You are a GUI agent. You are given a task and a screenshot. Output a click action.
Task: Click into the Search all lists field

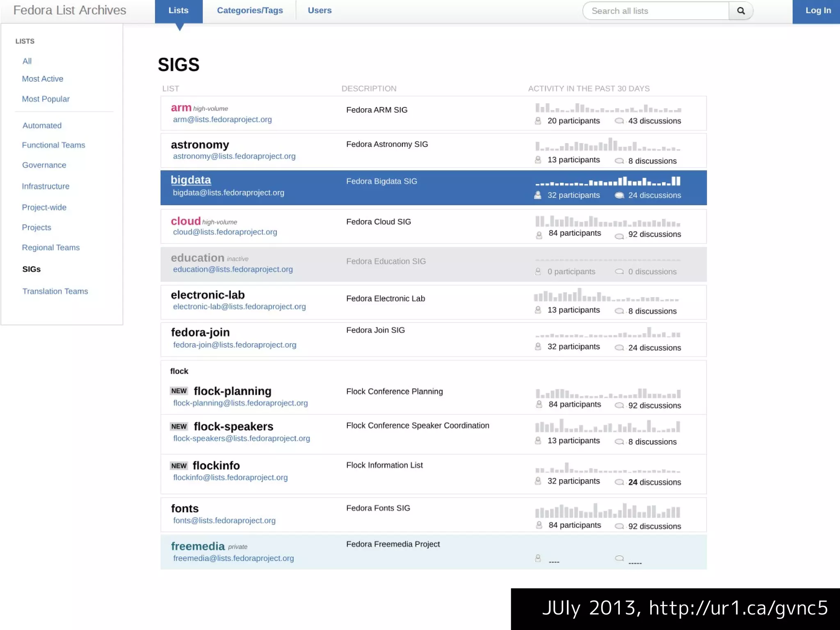[x=656, y=11]
